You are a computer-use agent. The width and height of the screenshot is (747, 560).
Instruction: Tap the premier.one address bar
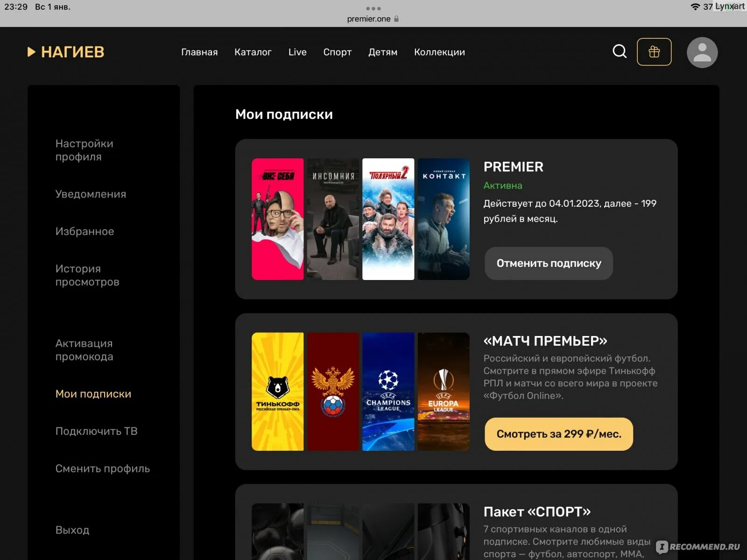coord(373,19)
